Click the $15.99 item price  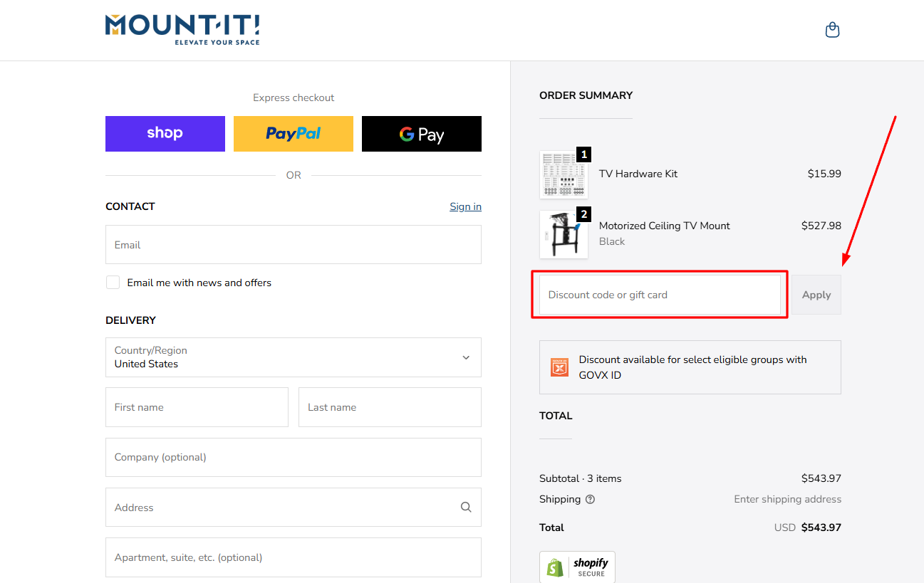[824, 174]
